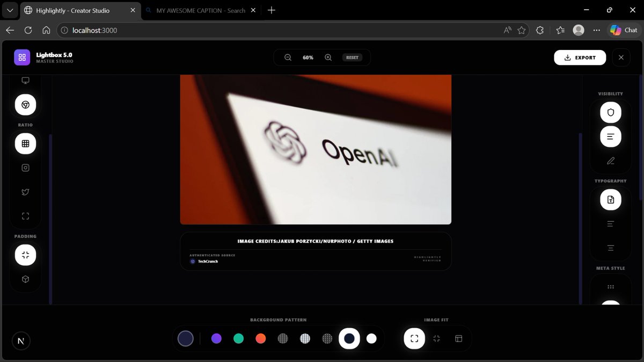This screenshot has height=362, width=644.
Task: Add this page to favorites
Action: click(521, 31)
